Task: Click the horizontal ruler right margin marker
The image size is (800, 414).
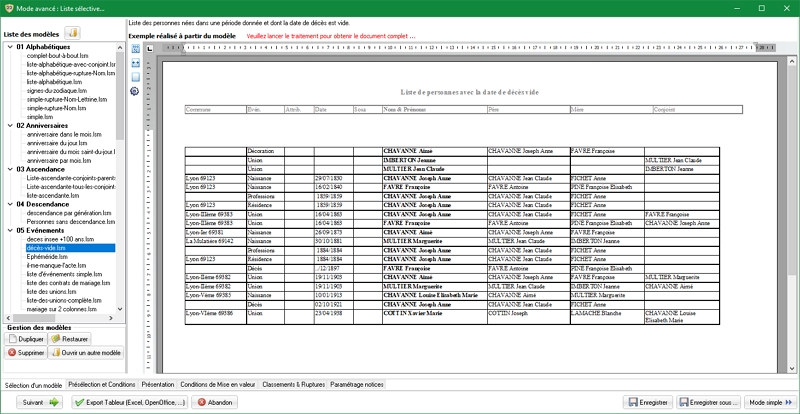Action: [x=756, y=46]
